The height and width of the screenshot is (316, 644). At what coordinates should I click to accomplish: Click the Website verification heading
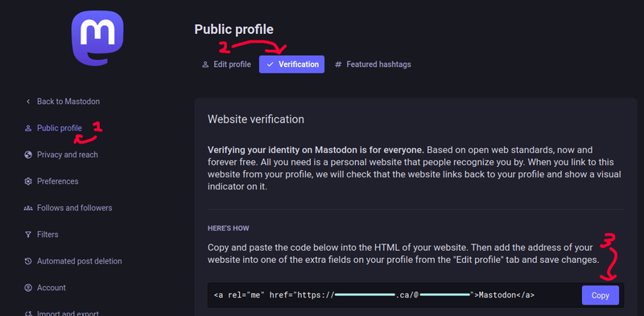coord(256,119)
